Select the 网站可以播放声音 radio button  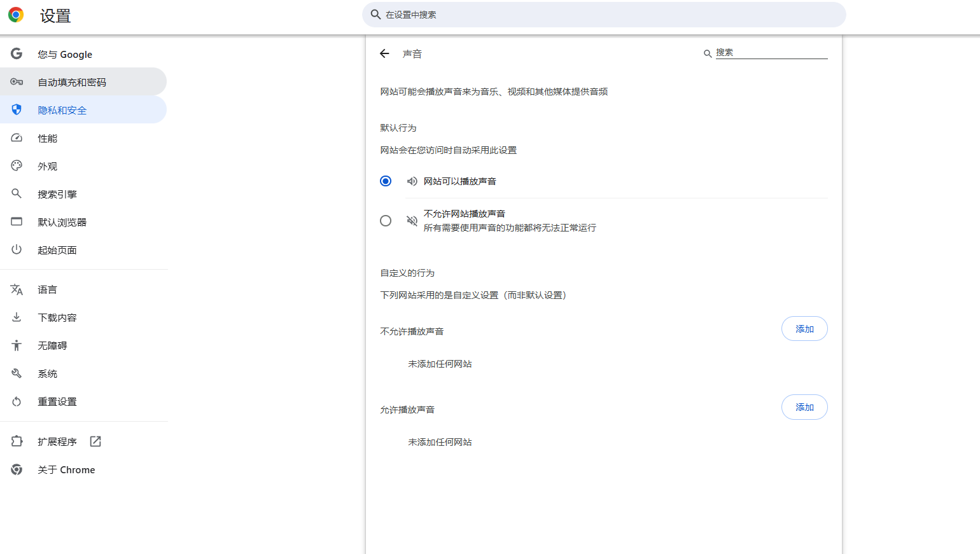click(386, 181)
